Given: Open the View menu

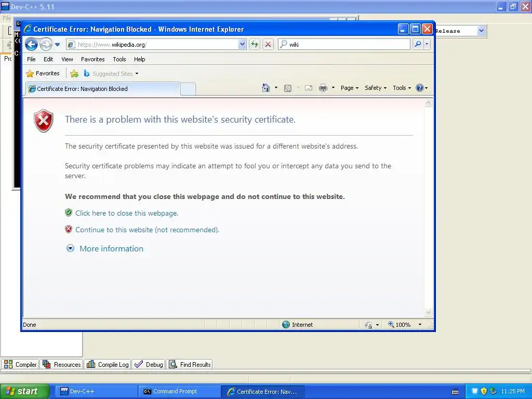Looking at the screenshot, I should [x=67, y=59].
